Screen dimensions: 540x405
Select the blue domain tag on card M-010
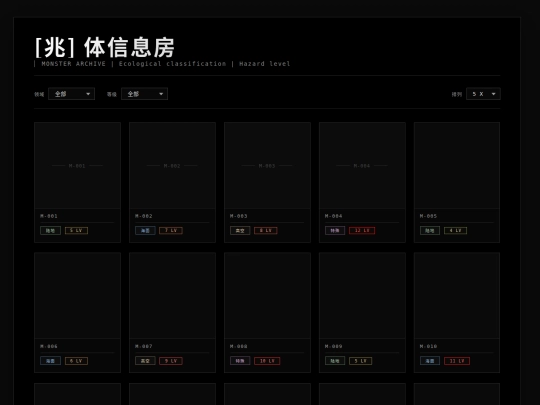[430, 361]
